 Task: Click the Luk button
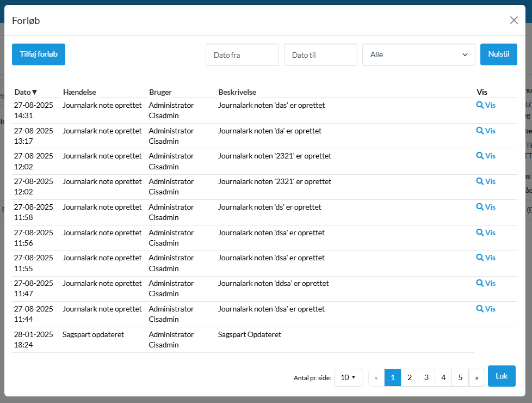pos(502,376)
